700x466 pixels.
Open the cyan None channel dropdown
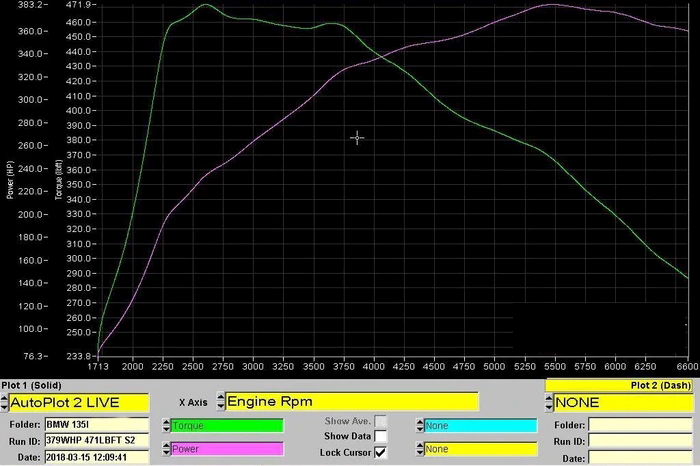479,426
